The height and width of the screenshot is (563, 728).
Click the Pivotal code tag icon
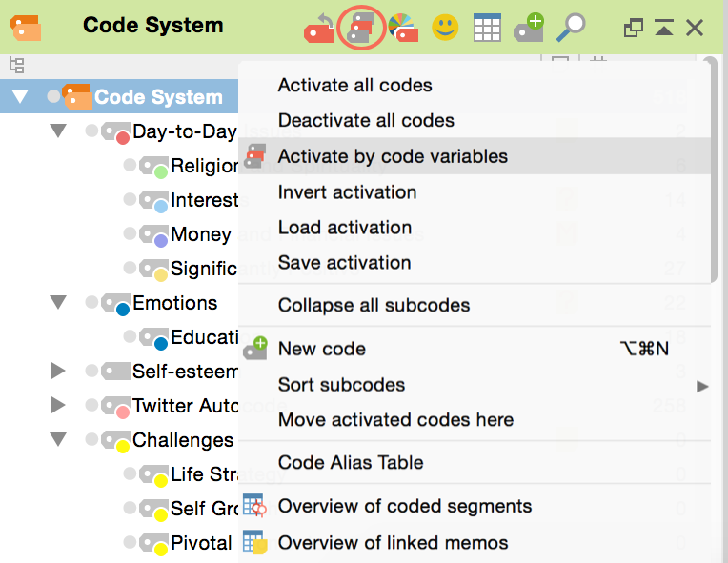pyautogui.click(x=153, y=545)
